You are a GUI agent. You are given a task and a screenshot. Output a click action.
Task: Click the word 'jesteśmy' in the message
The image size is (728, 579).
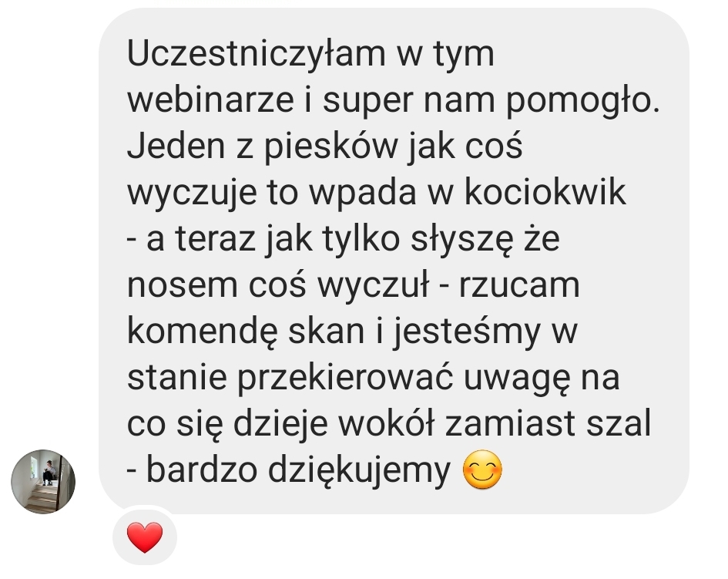click(x=467, y=332)
